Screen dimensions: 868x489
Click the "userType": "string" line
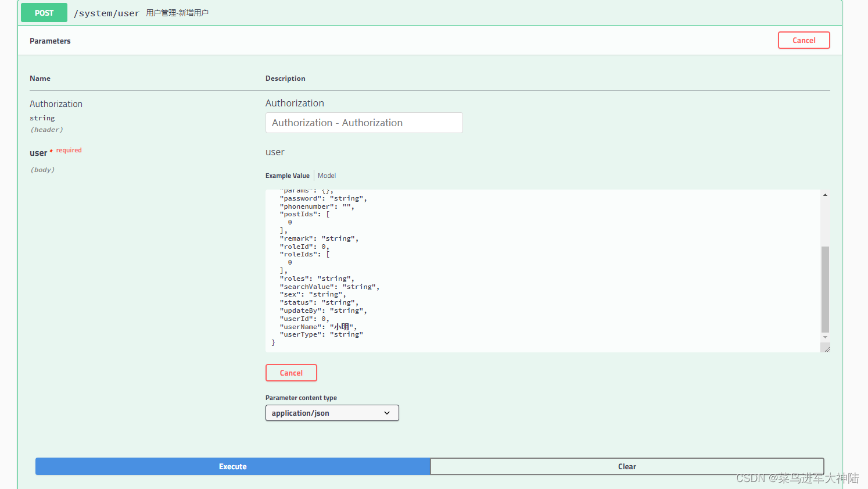click(321, 334)
